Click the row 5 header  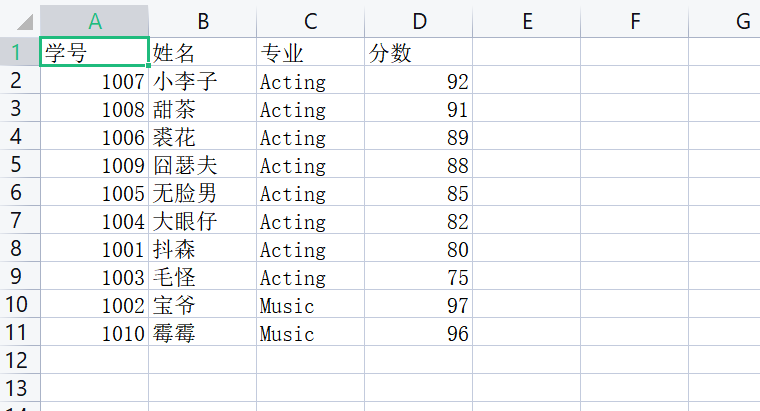(x=18, y=165)
